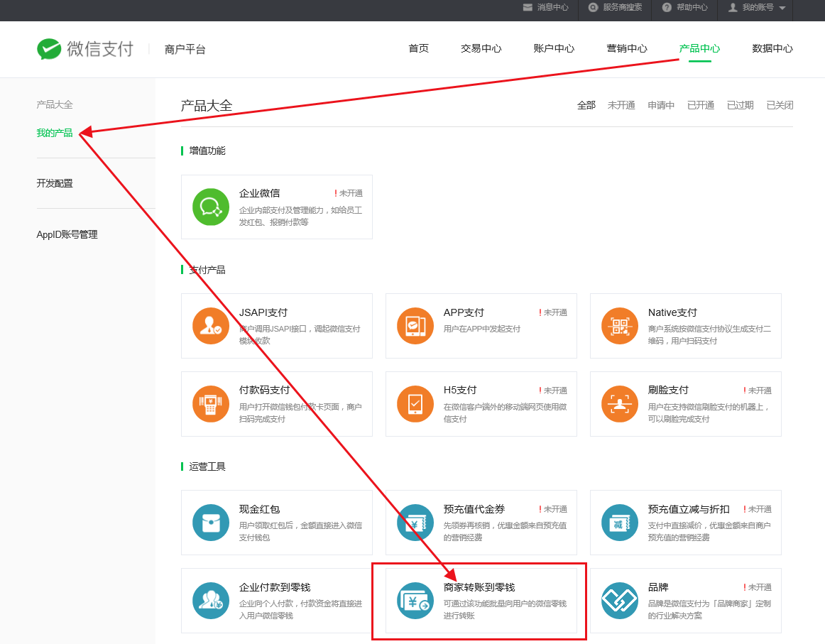Click the 预充值立减与折扣 blue icon

coord(620,523)
